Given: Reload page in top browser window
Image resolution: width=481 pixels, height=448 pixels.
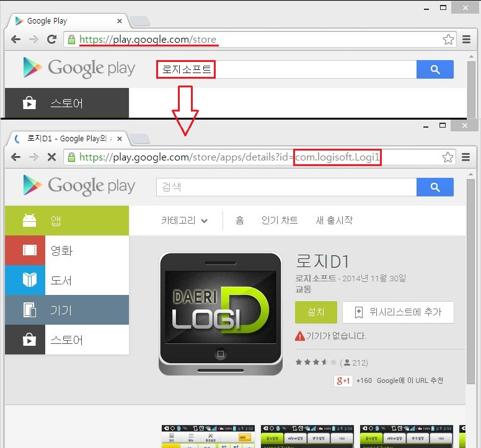Looking at the screenshot, I should [x=52, y=39].
